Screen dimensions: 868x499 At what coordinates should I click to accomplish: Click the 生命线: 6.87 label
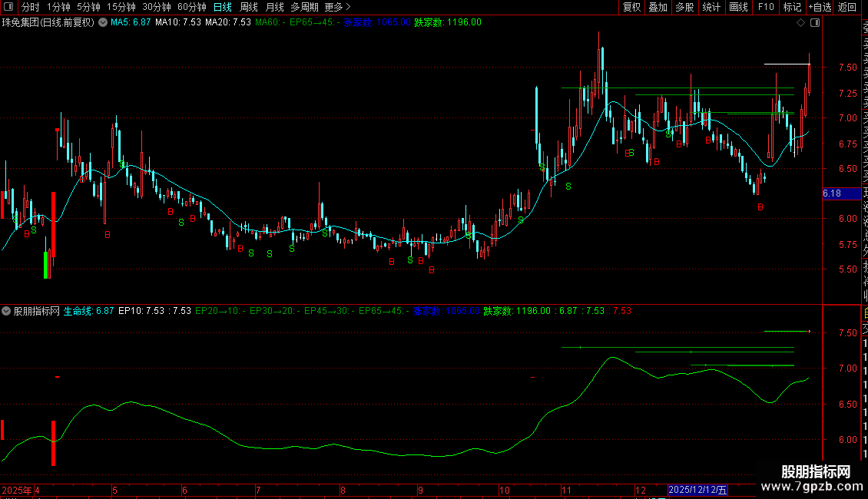[x=88, y=312]
